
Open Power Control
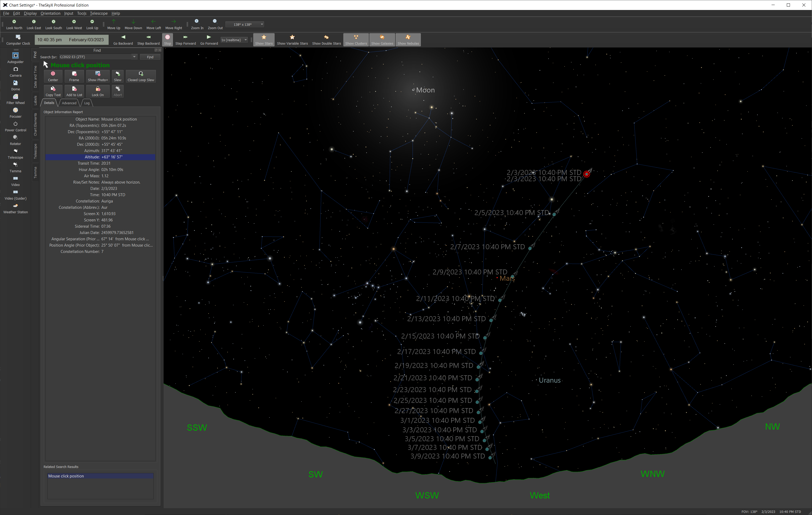[x=15, y=126]
